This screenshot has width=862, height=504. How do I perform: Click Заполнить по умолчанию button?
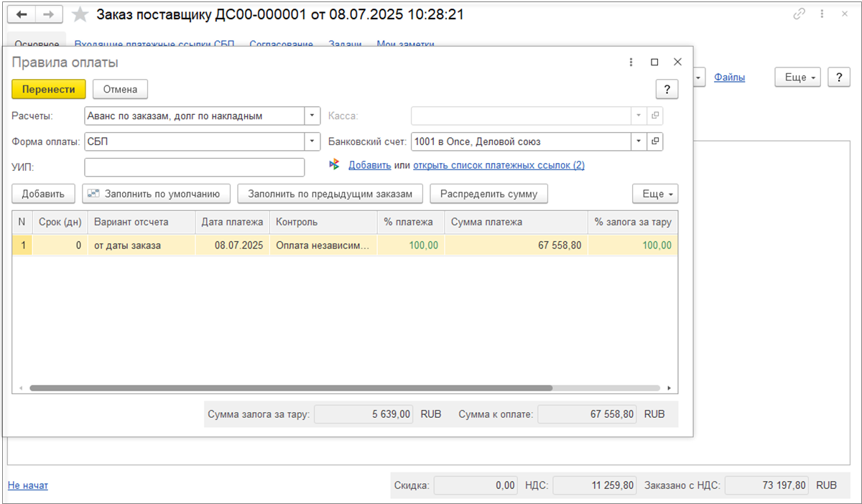(156, 194)
